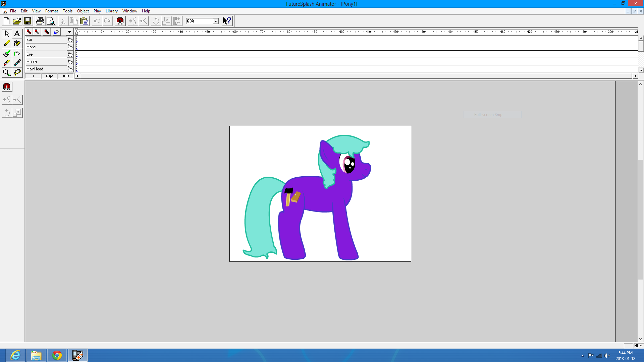Choose the Dropper tool

tap(17, 63)
